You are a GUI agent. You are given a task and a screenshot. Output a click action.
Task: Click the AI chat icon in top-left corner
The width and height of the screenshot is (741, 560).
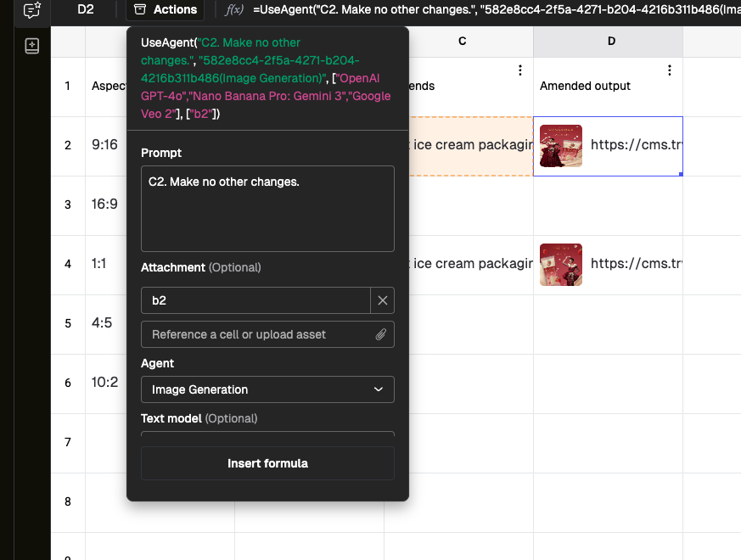pyautogui.click(x=31, y=11)
